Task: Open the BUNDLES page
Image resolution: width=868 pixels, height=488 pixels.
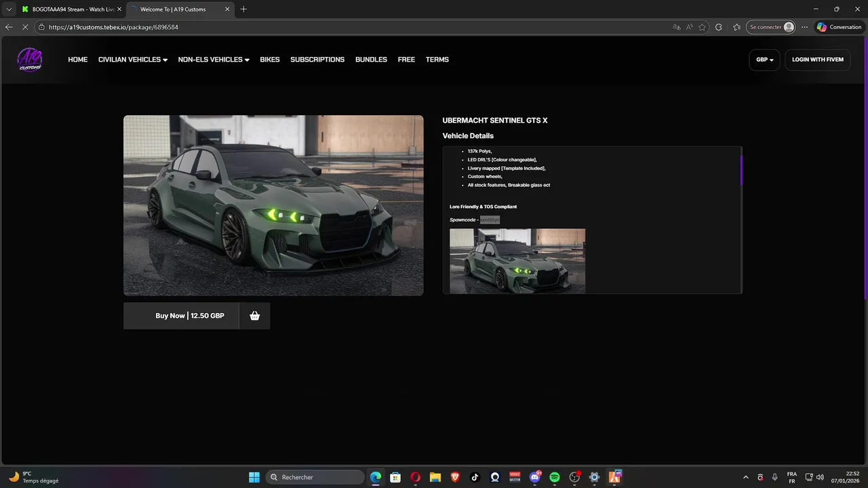Action: (x=371, y=60)
